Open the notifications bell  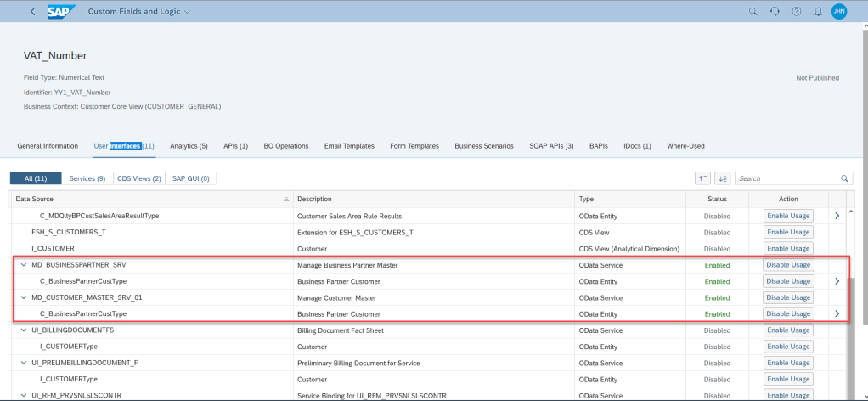point(818,12)
